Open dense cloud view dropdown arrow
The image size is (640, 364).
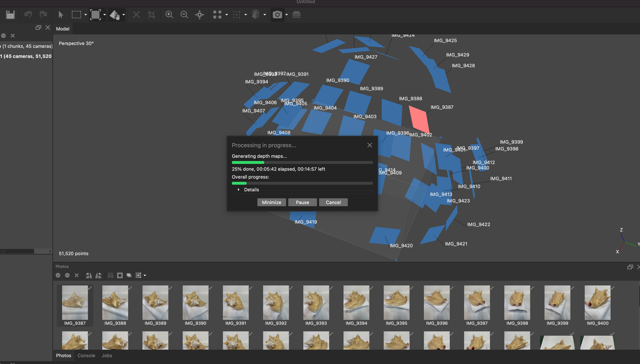246,15
